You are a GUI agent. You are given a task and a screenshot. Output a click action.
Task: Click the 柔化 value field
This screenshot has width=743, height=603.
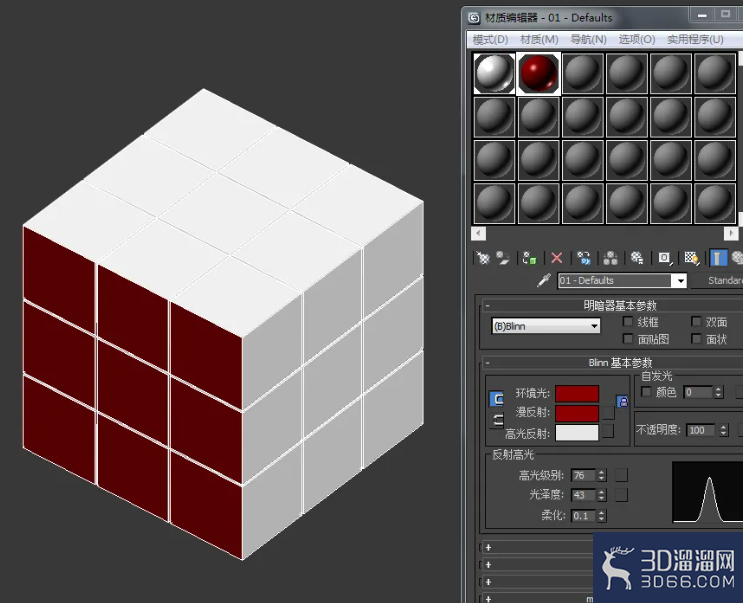tap(583, 515)
